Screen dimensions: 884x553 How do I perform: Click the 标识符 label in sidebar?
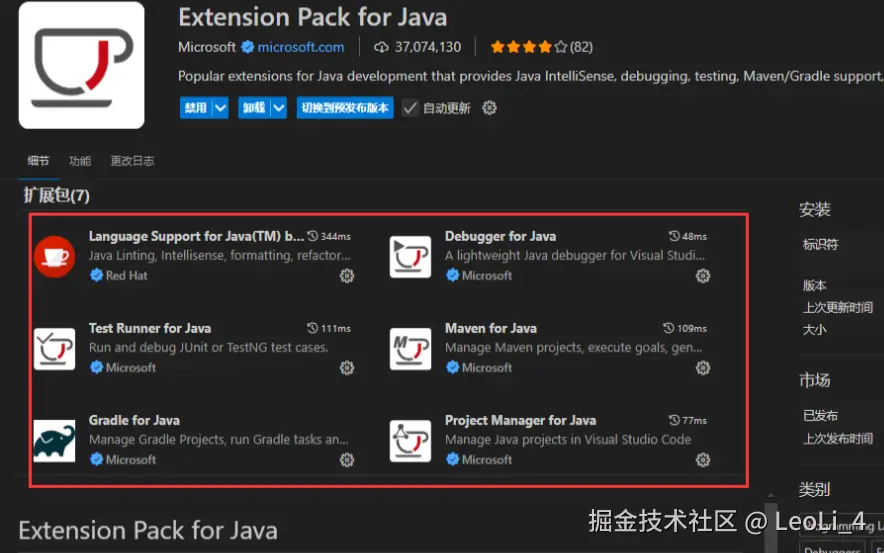(820, 245)
